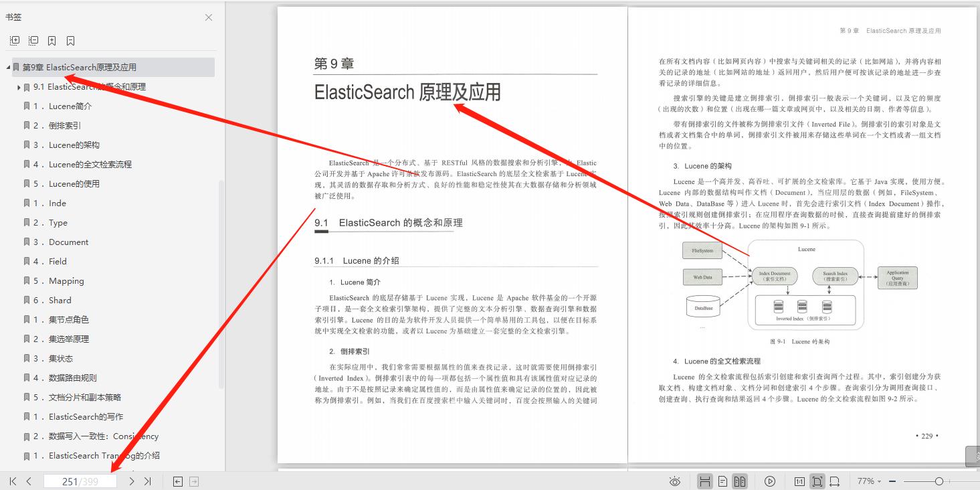Toggle two-page view layout
Image resolution: width=980 pixels, height=490 pixels.
pos(740,481)
